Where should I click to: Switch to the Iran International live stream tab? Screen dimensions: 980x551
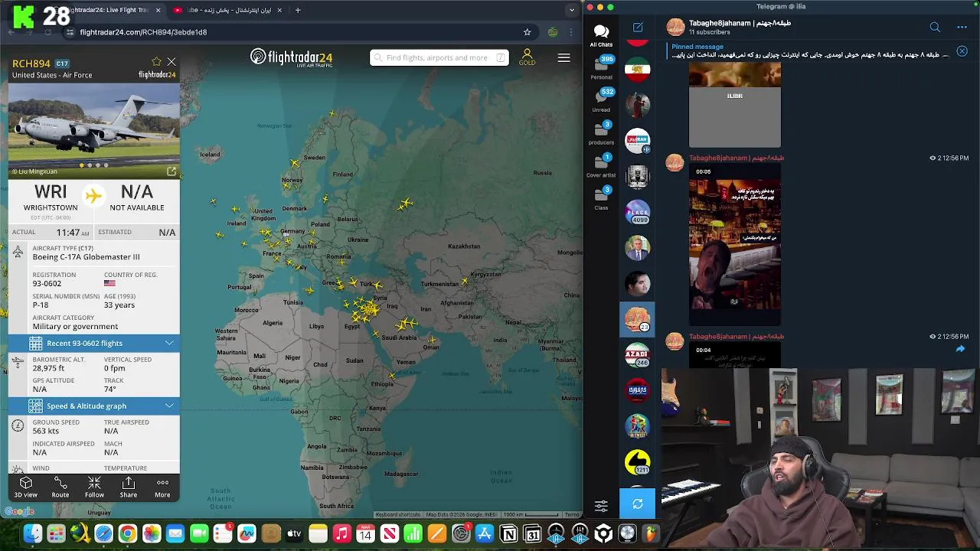tap(227, 10)
